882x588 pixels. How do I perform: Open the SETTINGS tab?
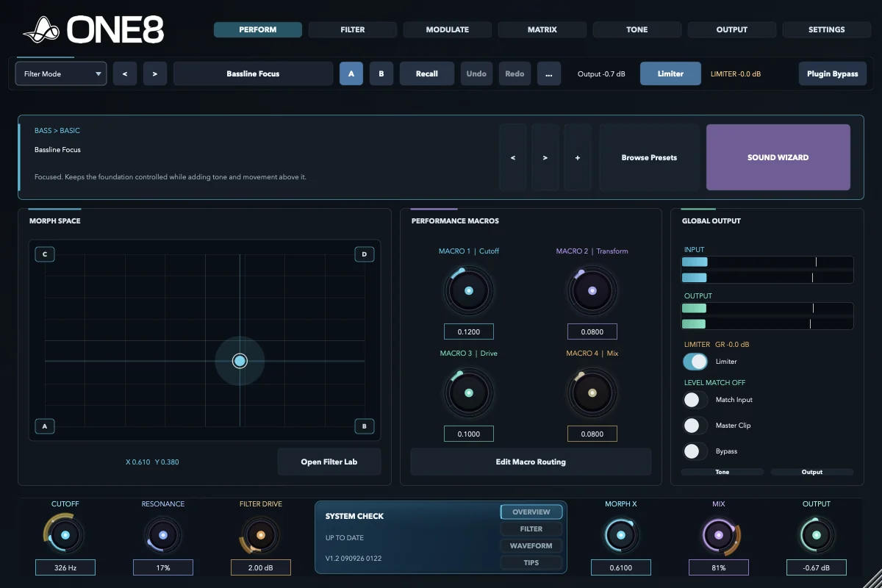click(x=827, y=29)
